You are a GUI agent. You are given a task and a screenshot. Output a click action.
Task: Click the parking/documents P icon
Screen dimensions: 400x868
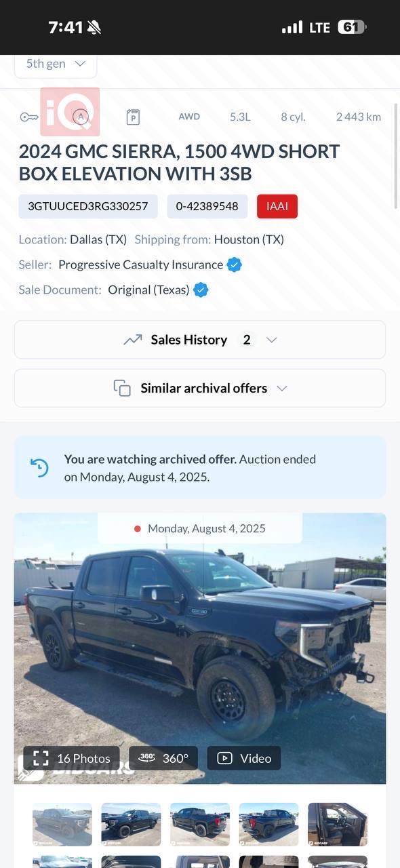(x=133, y=117)
